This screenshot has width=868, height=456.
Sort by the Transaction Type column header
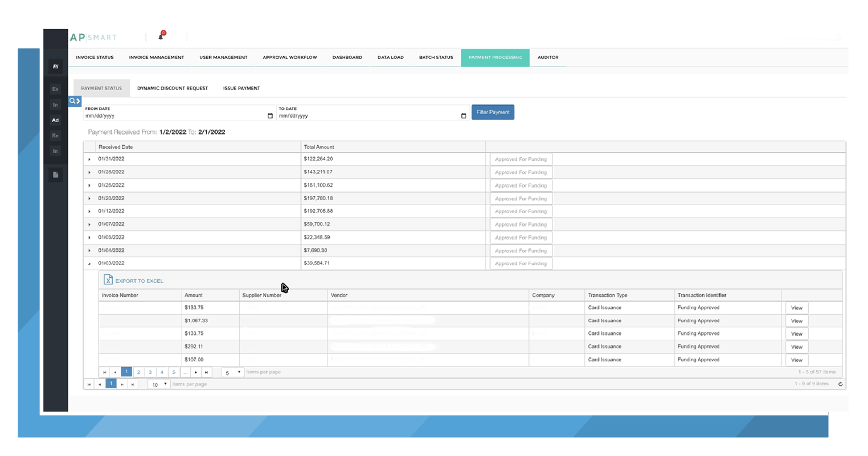(608, 295)
